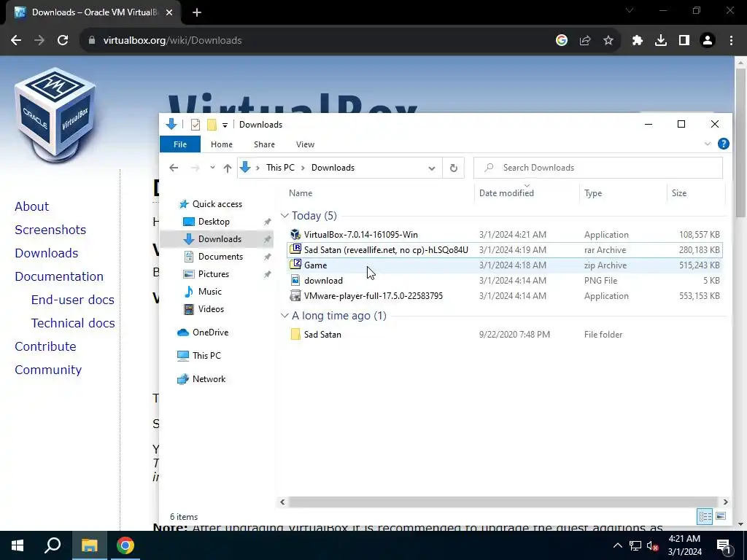This screenshot has height=560, width=747.
Task: Click the VMware-player installer icon
Action: point(295,295)
